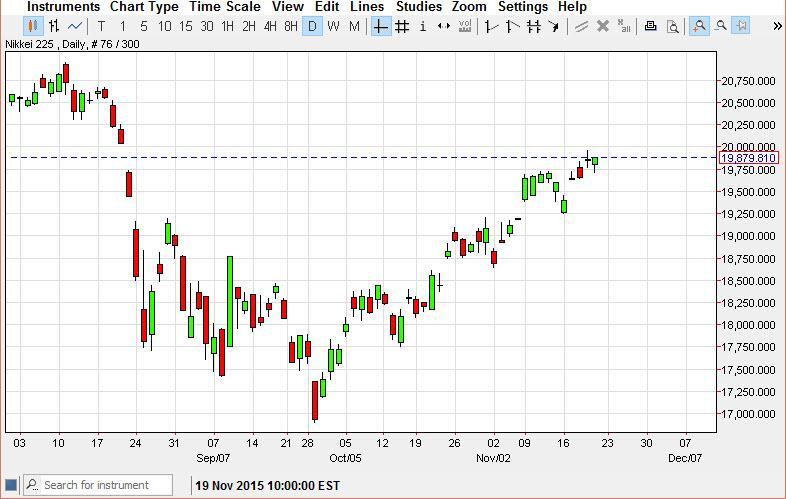Click the info 'i' toolbar icon
This screenshot has height=499, width=786.
click(x=422, y=26)
